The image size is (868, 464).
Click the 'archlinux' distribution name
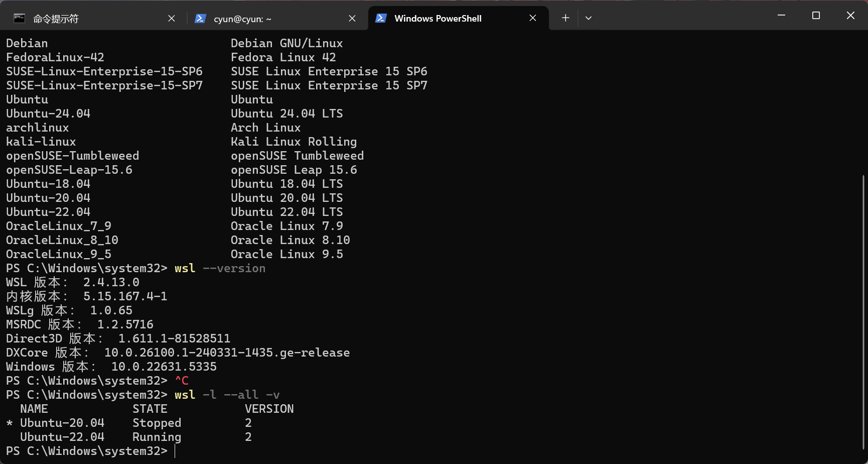(38, 128)
